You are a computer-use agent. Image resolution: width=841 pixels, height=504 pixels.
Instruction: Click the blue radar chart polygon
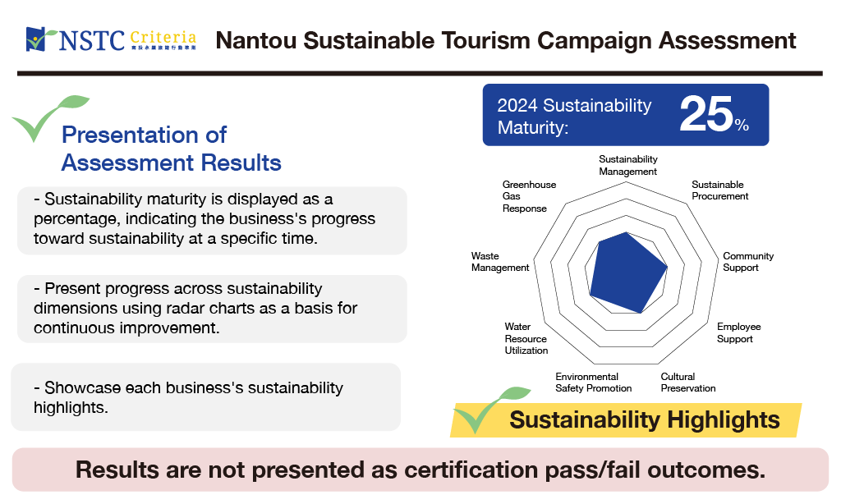[x=626, y=273]
